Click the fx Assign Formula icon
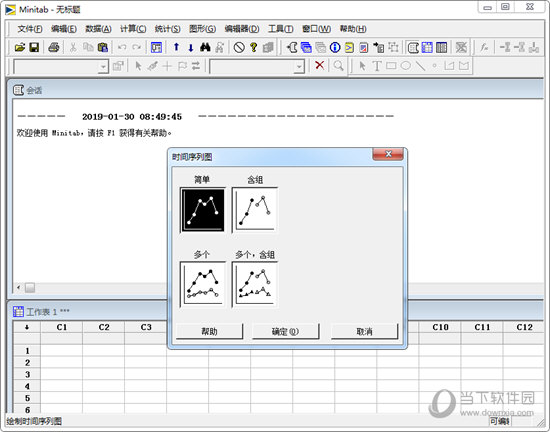This screenshot has height=432, width=550. (x=484, y=47)
